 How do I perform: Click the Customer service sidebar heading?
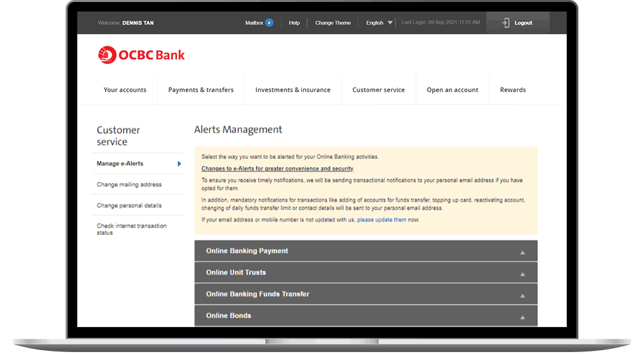[x=118, y=136]
